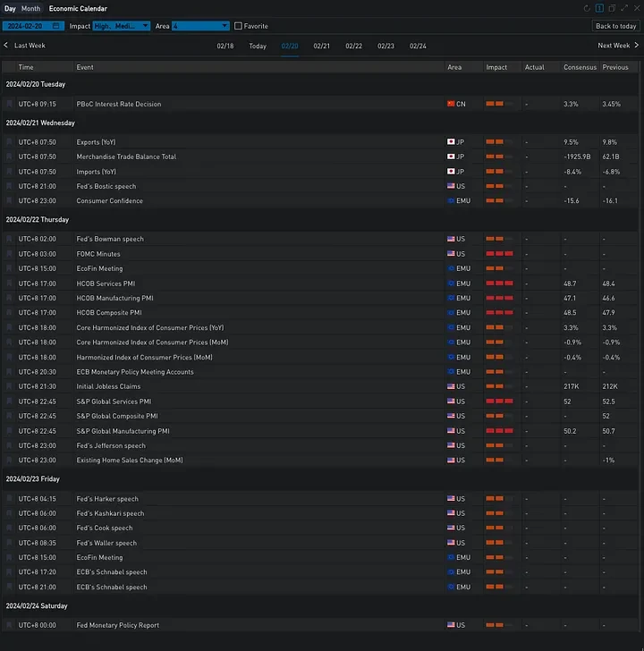Open the Impact filter dropdown
The image size is (644, 651).
point(121,27)
